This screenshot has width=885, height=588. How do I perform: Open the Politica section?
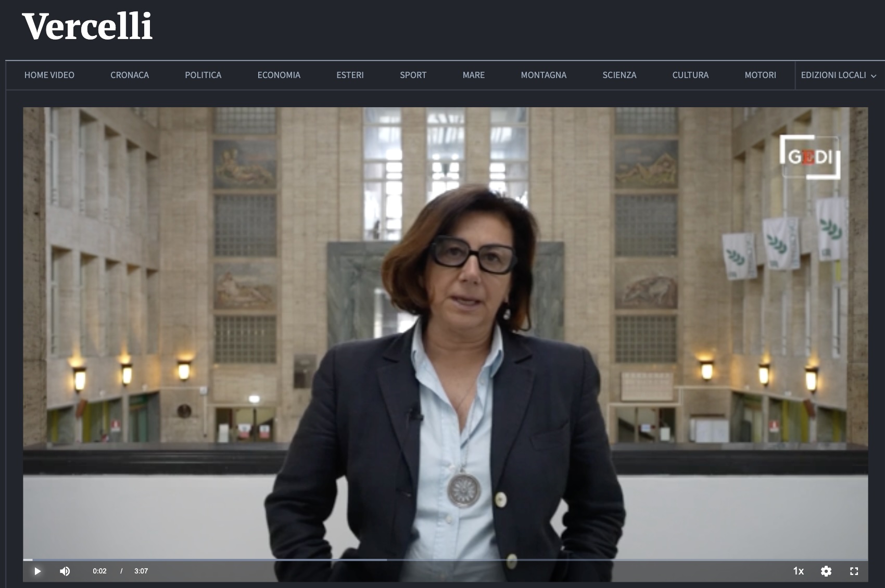pyautogui.click(x=203, y=75)
